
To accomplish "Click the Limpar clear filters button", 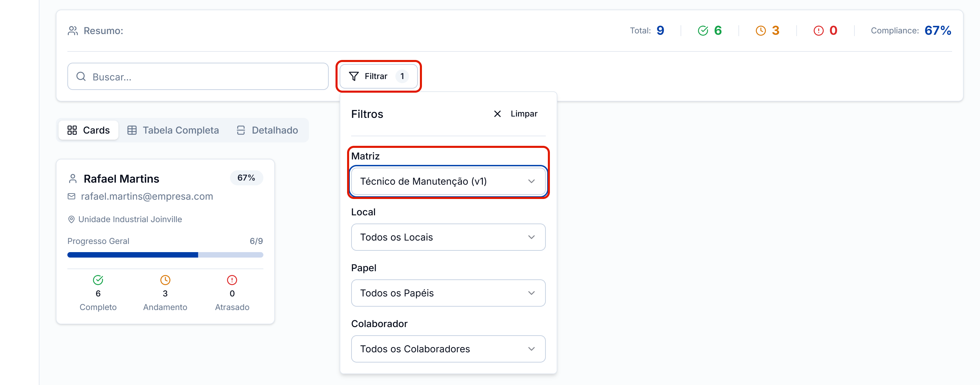I will [515, 114].
